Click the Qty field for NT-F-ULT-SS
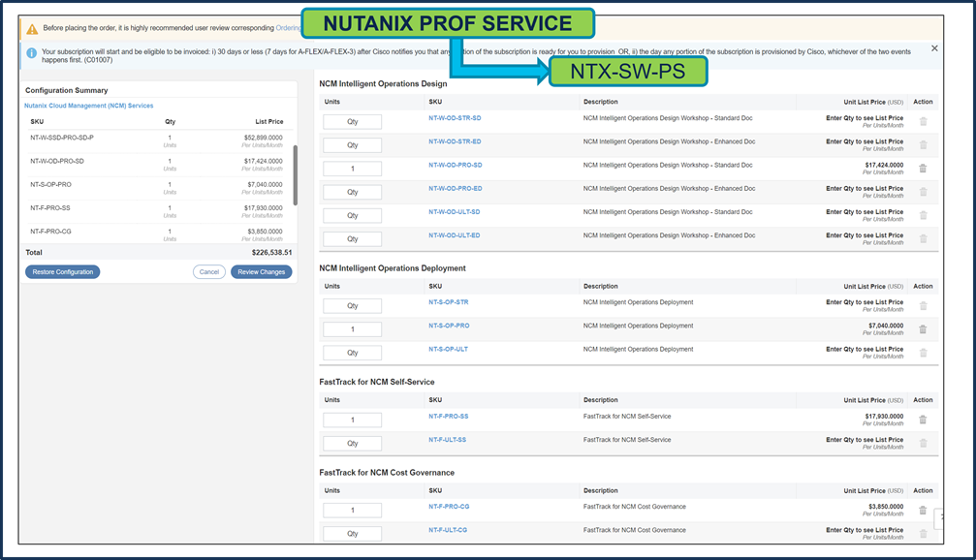 pos(352,444)
